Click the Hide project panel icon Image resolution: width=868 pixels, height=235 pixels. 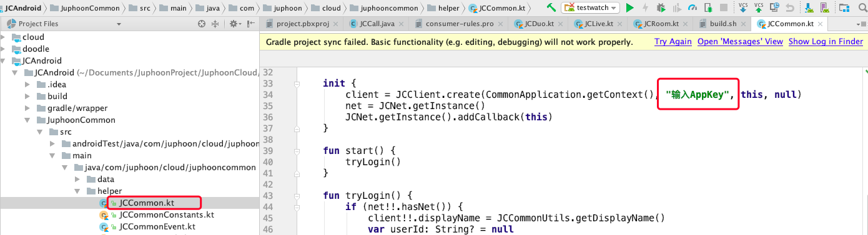(x=250, y=24)
